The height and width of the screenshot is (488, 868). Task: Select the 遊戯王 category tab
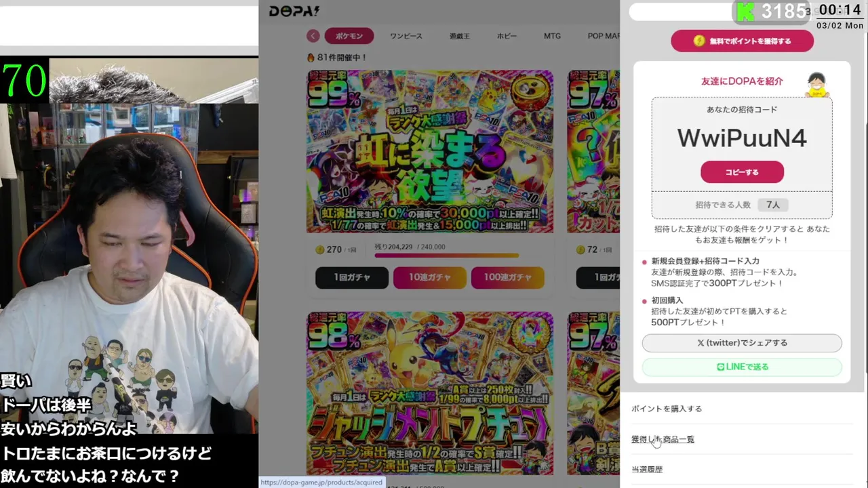(x=459, y=36)
